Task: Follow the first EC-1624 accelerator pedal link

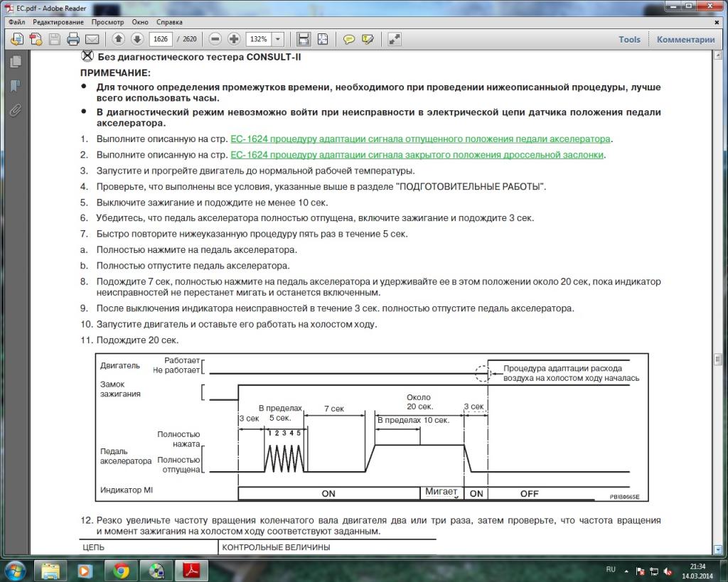Action: (420, 139)
